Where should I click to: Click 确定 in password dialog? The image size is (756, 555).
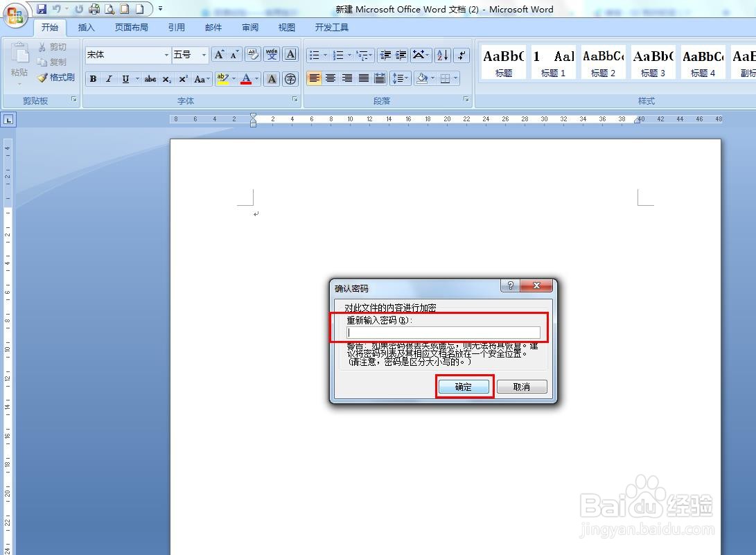point(464,387)
